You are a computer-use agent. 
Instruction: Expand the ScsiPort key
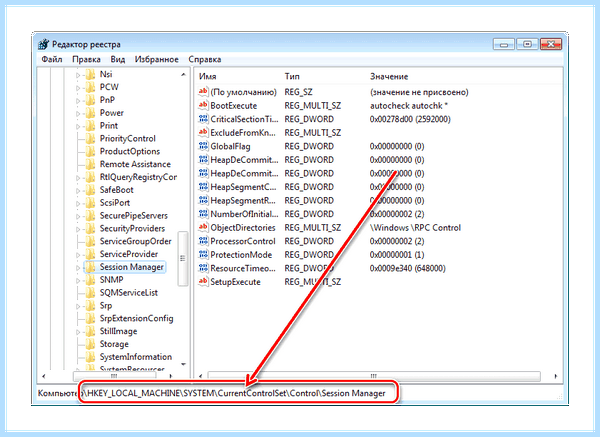78,203
